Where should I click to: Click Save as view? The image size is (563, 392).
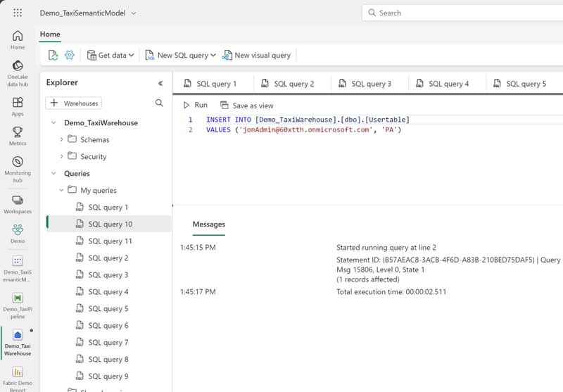click(247, 106)
